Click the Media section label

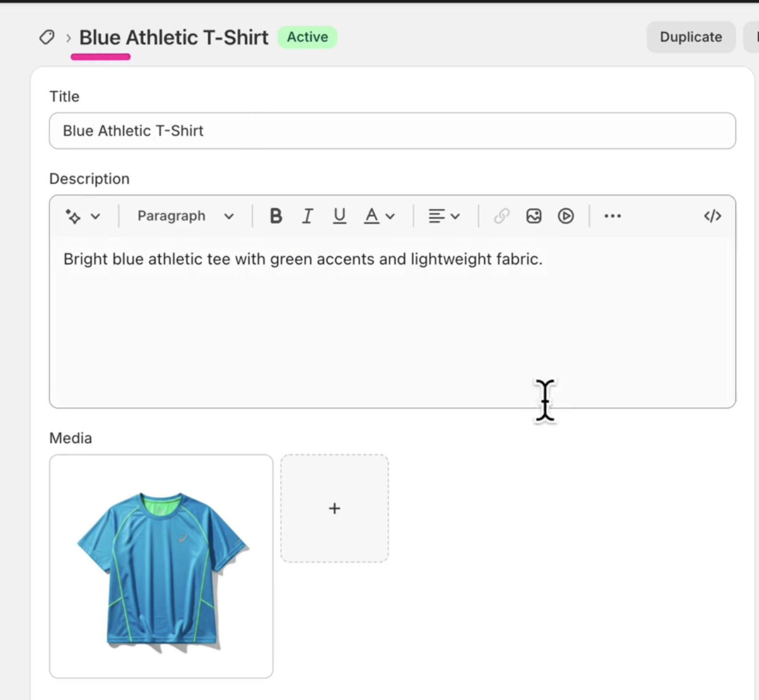pyautogui.click(x=70, y=438)
